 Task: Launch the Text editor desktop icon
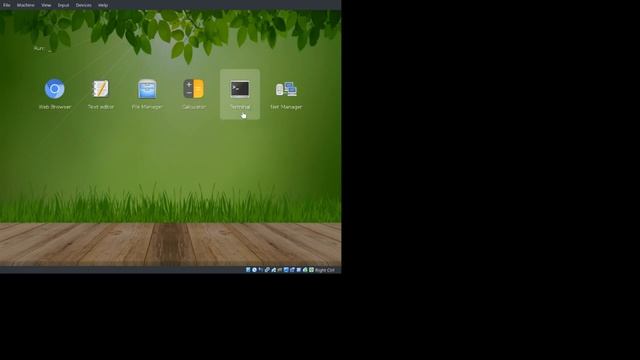click(101, 94)
